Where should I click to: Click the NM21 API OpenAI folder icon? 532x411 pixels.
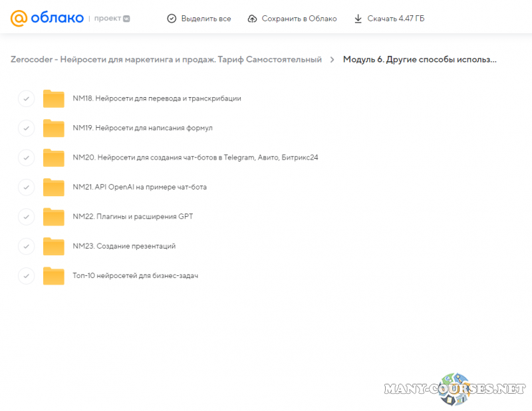point(53,187)
